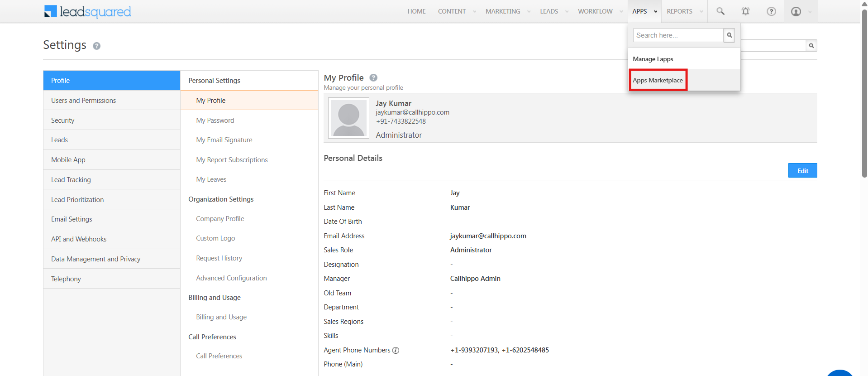
Task: Collapse the Apps menu arrow
Action: (655, 12)
